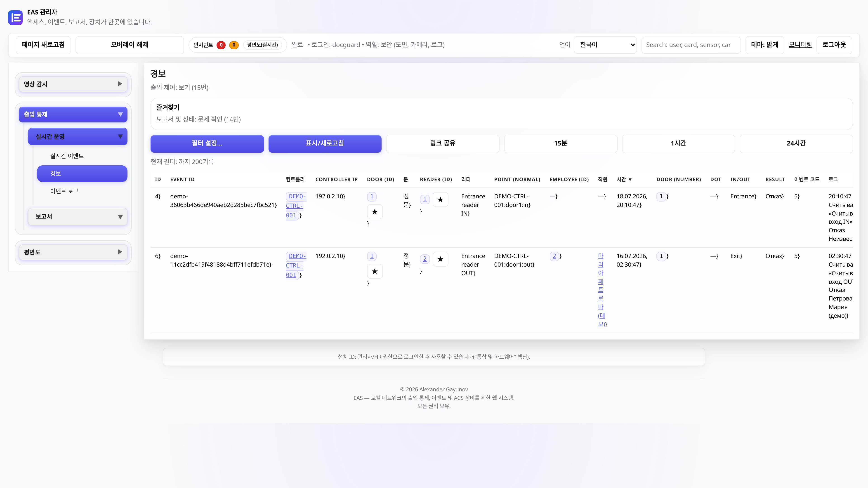Click the orange incident counter badge
868x488 pixels.
coord(234,45)
